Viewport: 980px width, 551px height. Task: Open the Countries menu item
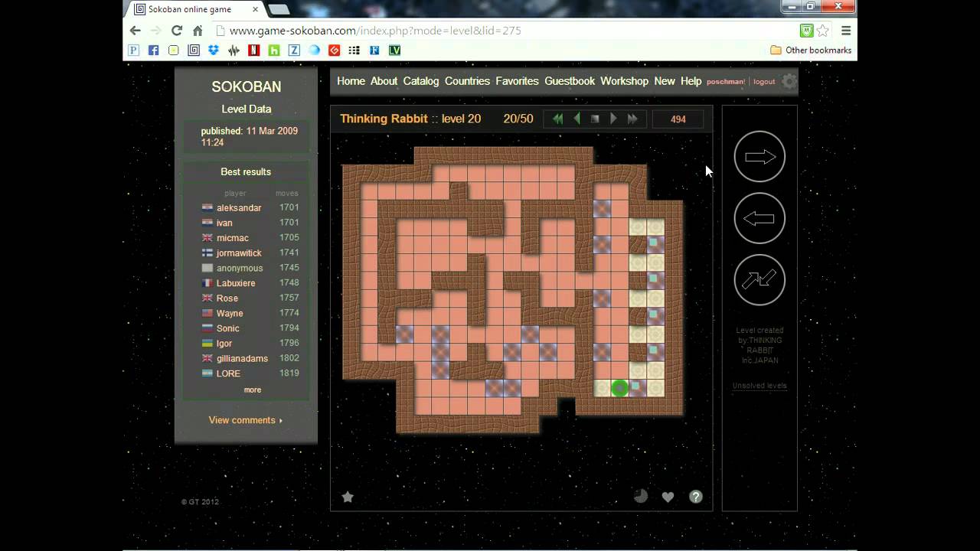pos(467,81)
